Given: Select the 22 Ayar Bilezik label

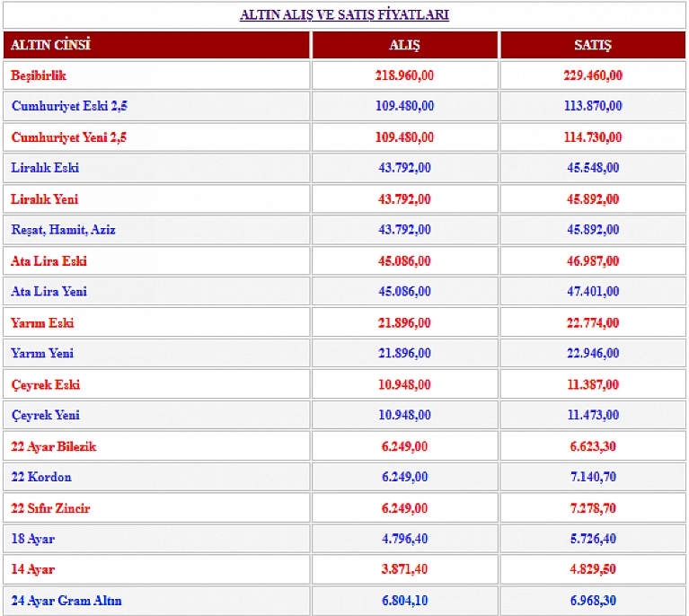Looking at the screenshot, I should click(x=53, y=446).
